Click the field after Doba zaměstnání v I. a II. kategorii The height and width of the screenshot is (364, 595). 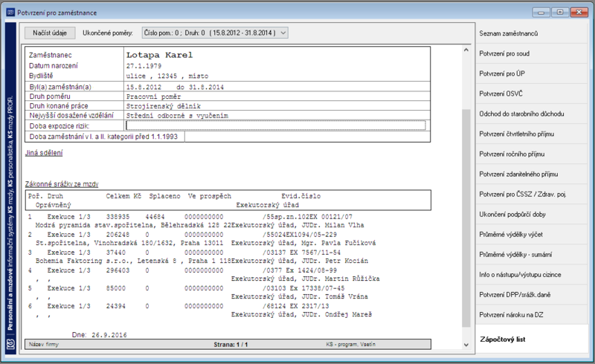[307, 137]
